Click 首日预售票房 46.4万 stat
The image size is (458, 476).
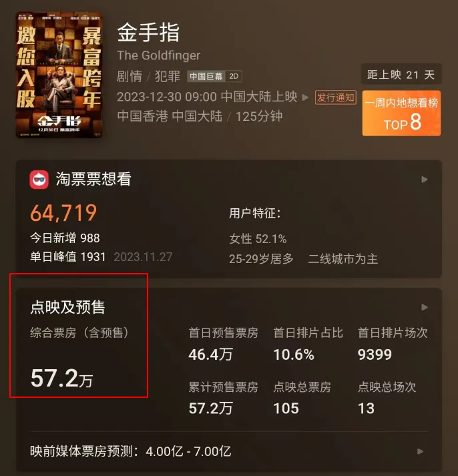[x=224, y=344]
